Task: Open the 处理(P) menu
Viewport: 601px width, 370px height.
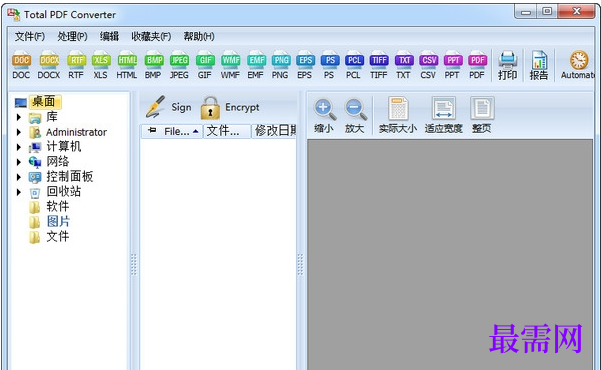Action: click(72, 36)
